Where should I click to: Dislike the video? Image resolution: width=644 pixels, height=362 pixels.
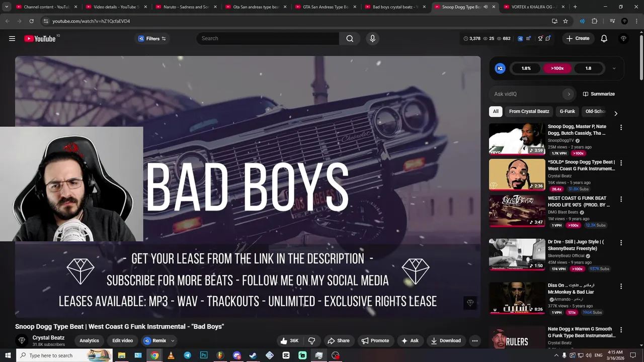pyautogui.click(x=311, y=340)
